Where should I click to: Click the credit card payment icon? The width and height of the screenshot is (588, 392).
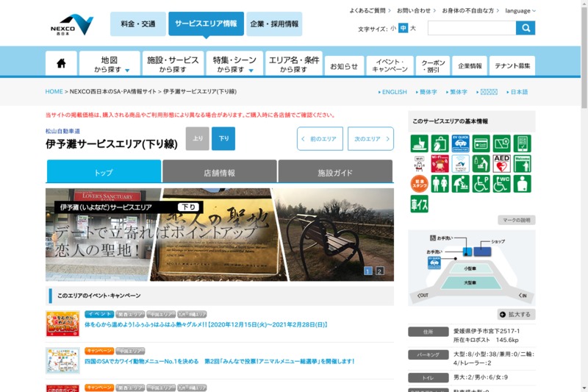481,143
